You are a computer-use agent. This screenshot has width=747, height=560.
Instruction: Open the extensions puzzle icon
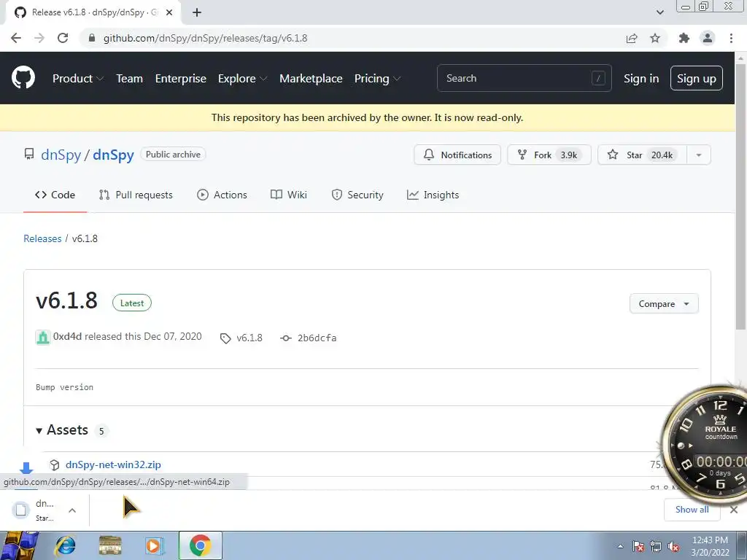tap(684, 38)
